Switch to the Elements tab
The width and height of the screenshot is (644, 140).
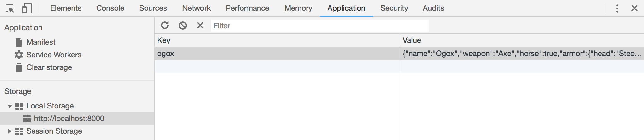66,8
